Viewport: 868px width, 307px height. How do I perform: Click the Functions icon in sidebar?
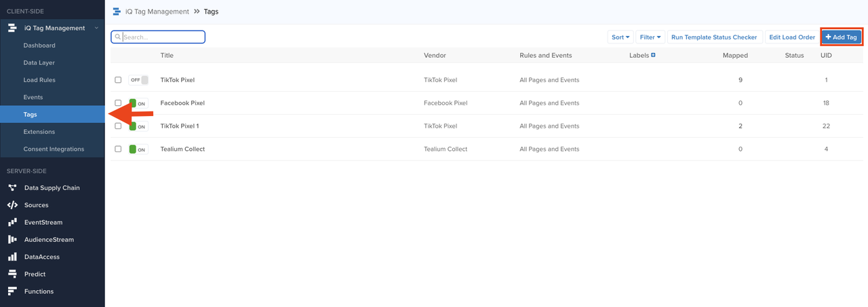pos(12,291)
